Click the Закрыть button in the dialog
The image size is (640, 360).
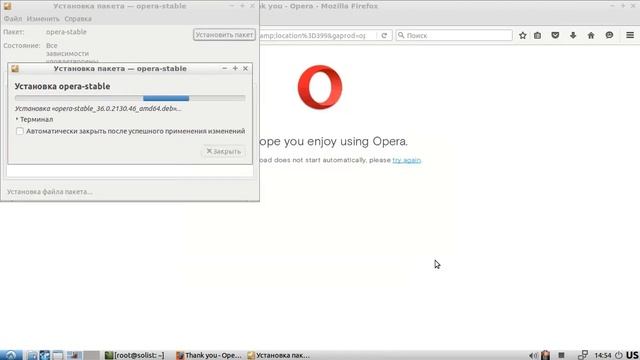pyautogui.click(x=224, y=151)
